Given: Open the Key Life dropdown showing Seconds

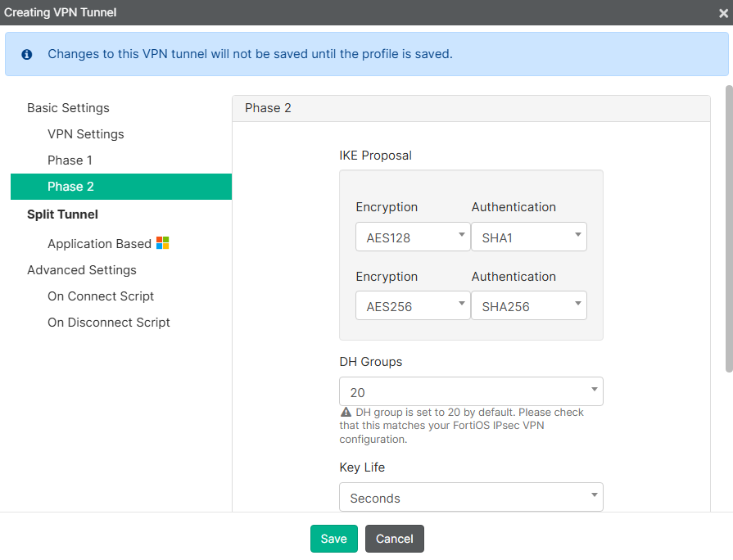Looking at the screenshot, I should pos(471,497).
